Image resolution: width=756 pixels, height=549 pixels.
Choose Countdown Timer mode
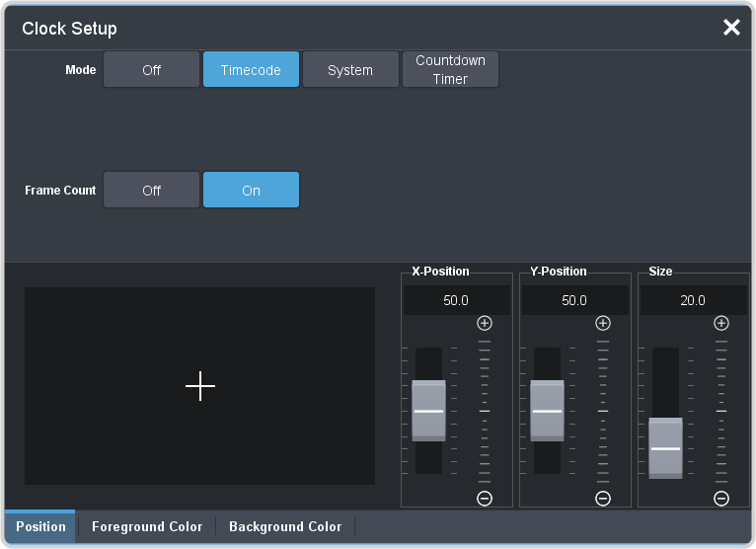(450, 70)
